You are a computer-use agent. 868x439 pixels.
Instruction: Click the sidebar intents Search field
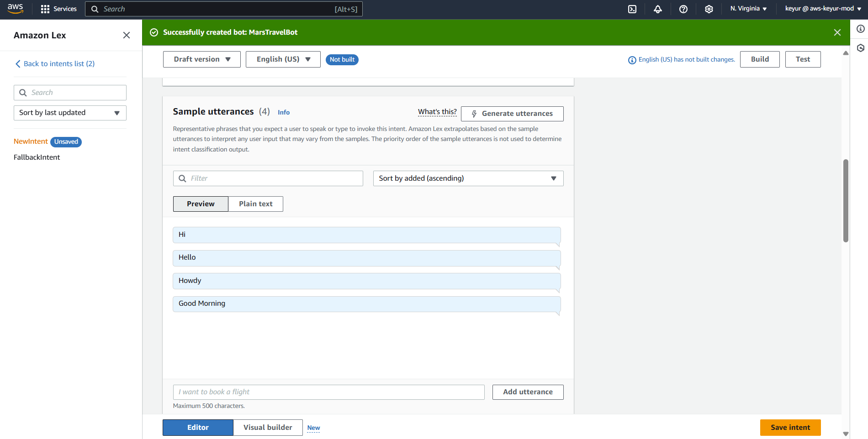pyautogui.click(x=70, y=93)
